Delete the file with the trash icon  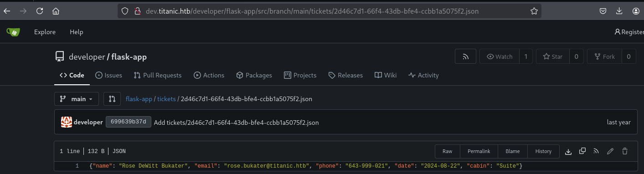click(x=625, y=151)
